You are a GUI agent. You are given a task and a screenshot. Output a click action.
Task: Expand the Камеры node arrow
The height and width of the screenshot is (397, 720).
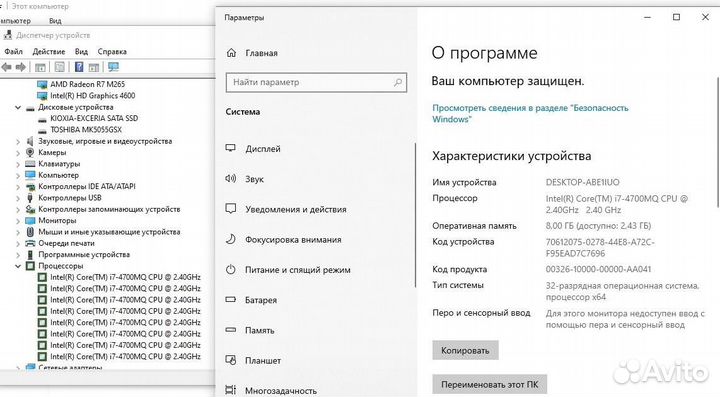point(18,152)
